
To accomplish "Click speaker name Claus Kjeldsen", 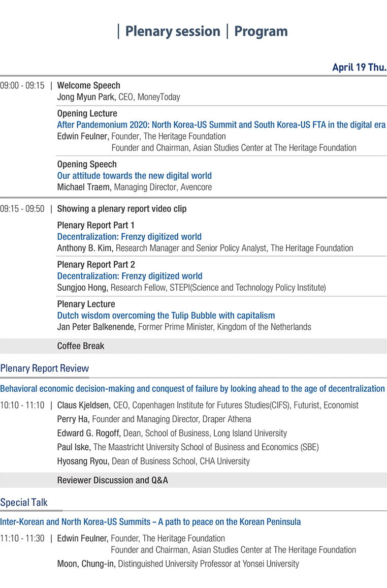I will tap(83, 406).
